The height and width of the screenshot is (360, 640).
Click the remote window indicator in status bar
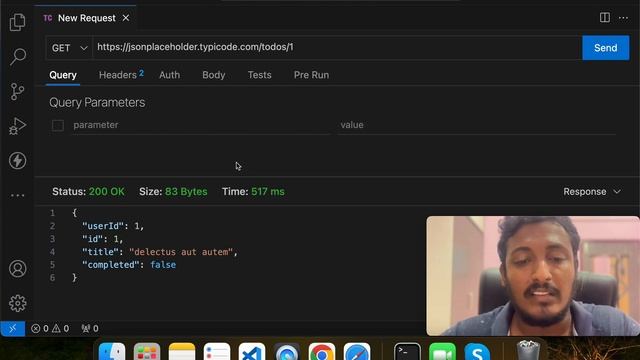[13, 329]
